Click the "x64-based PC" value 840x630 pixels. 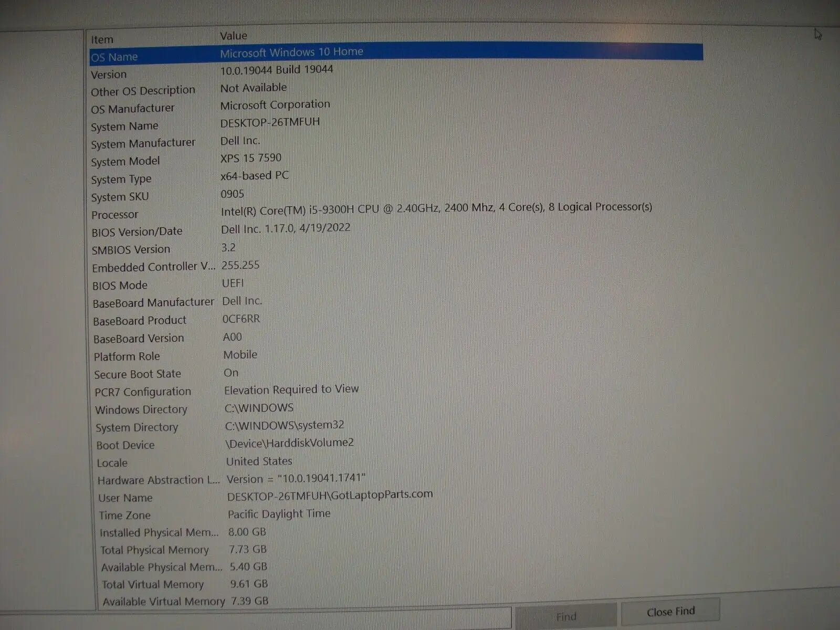[x=255, y=176]
